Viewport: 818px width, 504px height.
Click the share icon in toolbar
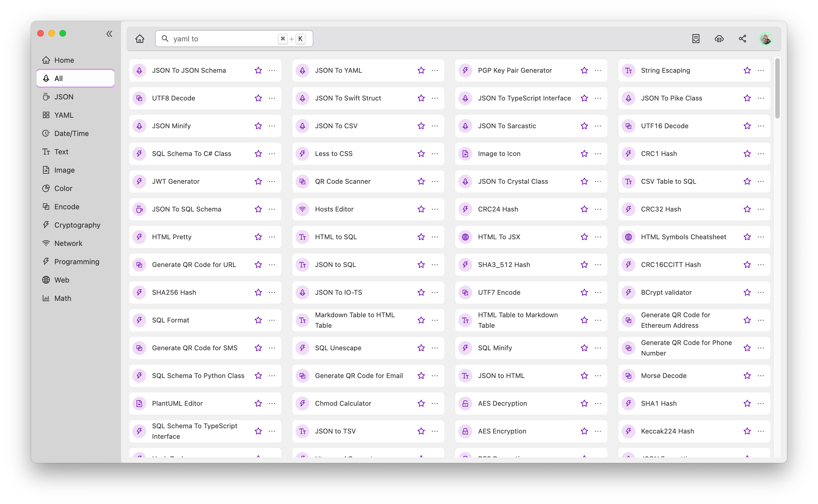pos(742,39)
